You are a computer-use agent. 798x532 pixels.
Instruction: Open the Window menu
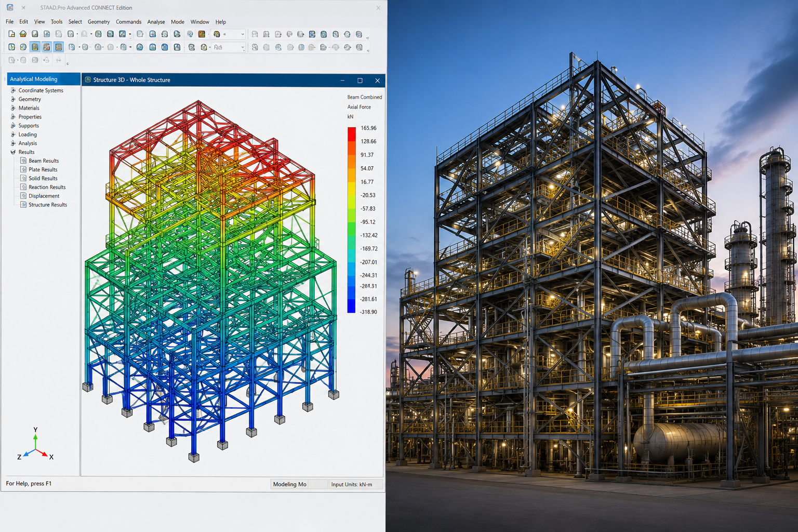[199, 22]
